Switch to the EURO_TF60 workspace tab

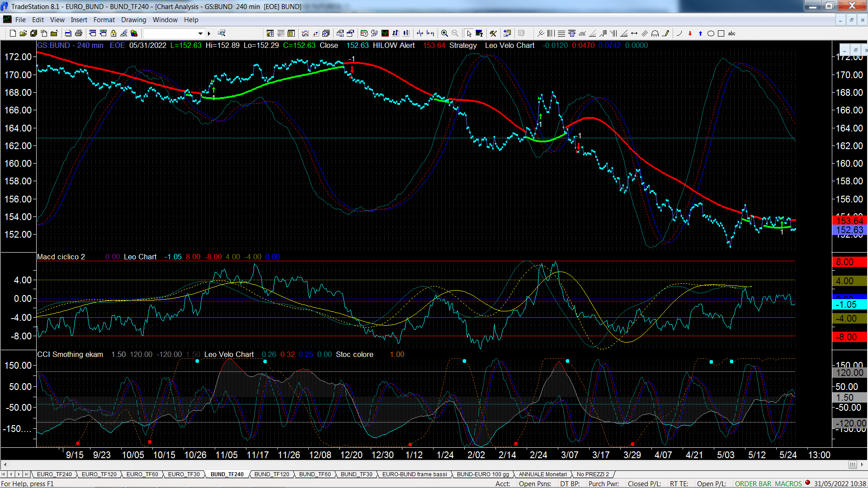pos(142,474)
